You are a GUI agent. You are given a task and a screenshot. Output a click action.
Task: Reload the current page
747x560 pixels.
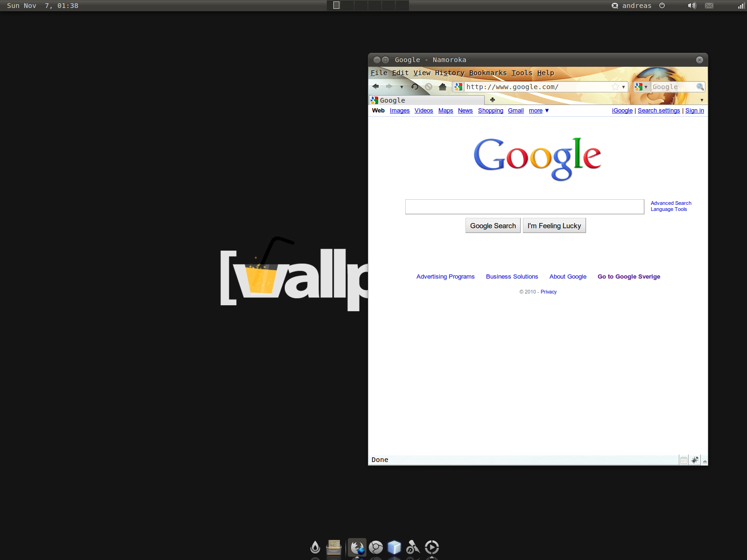415,87
